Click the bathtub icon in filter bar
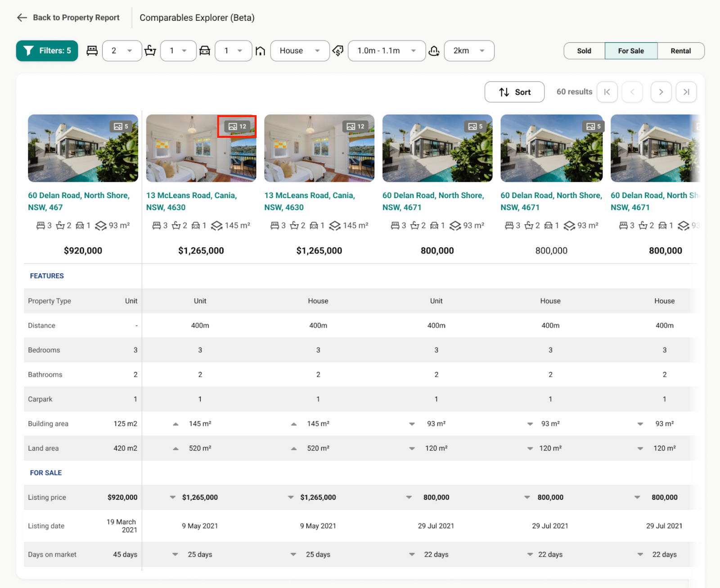Screen dimensions: 720x588 [x=150, y=51]
